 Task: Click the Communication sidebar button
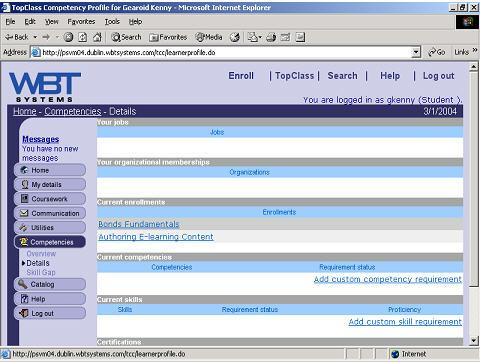click(x=50, y=213)
